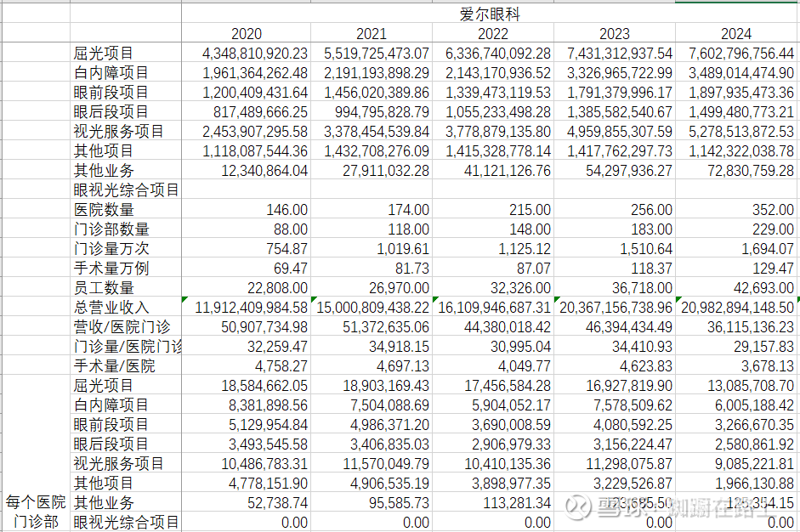Select the 2023 year column header
Image resolution: width=800 pixels, height=532 pixels.
tap(615, 33)
